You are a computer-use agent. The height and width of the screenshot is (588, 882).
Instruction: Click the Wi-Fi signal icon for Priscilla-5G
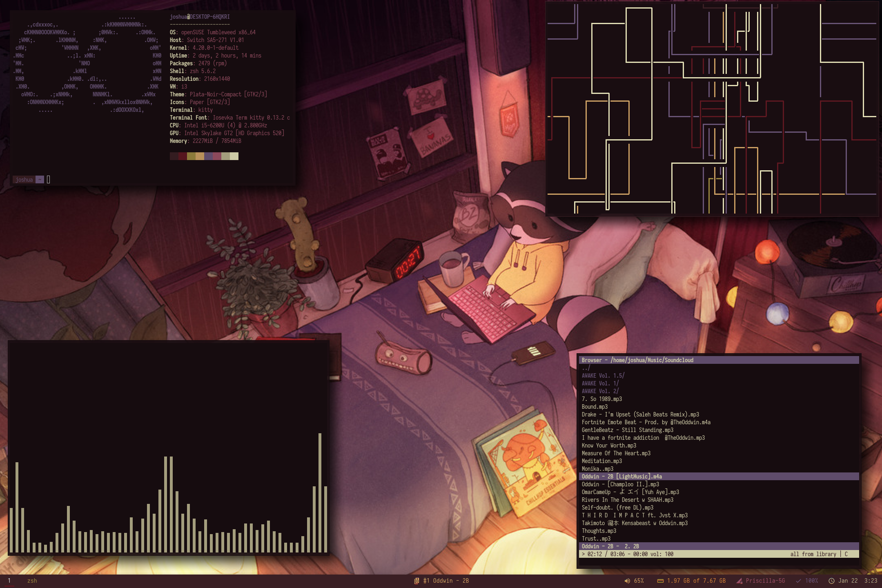coord(739,581)
